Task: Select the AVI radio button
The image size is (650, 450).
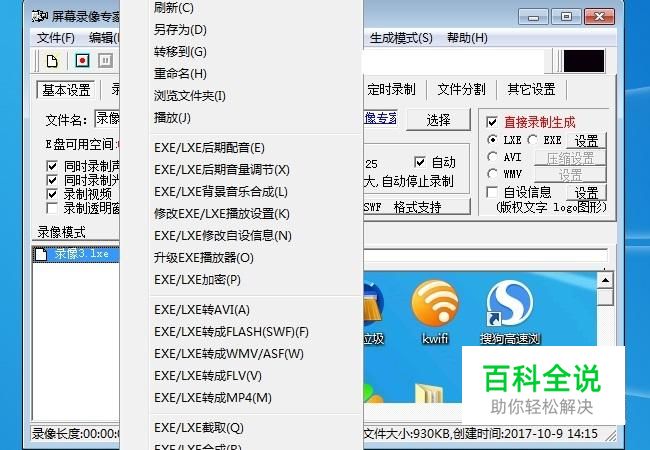Action: coord(492,157)
